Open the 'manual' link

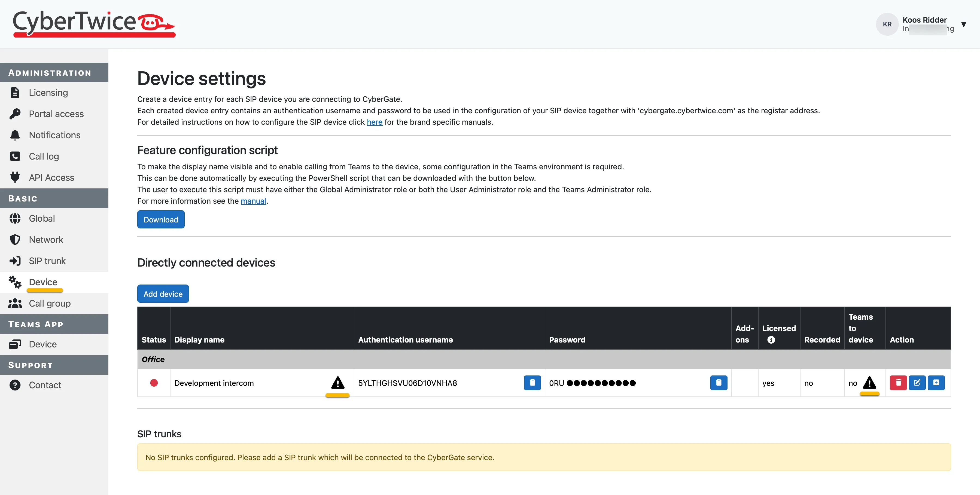253,201
